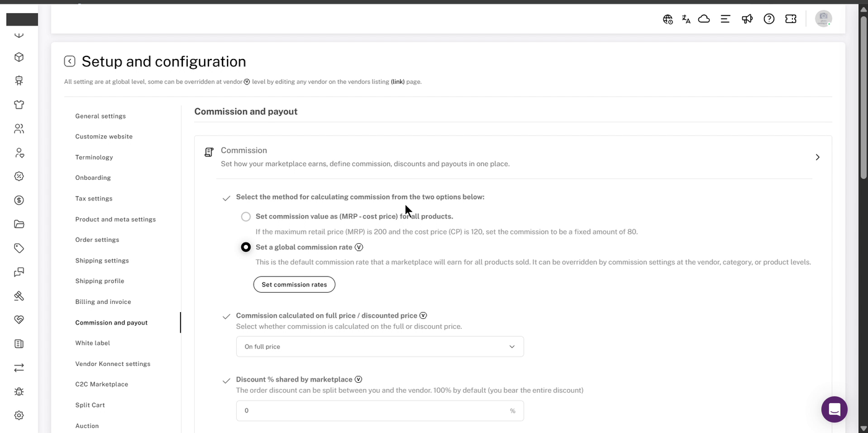
Task: Expand the Commission section chevron
Action: [817, 158]
